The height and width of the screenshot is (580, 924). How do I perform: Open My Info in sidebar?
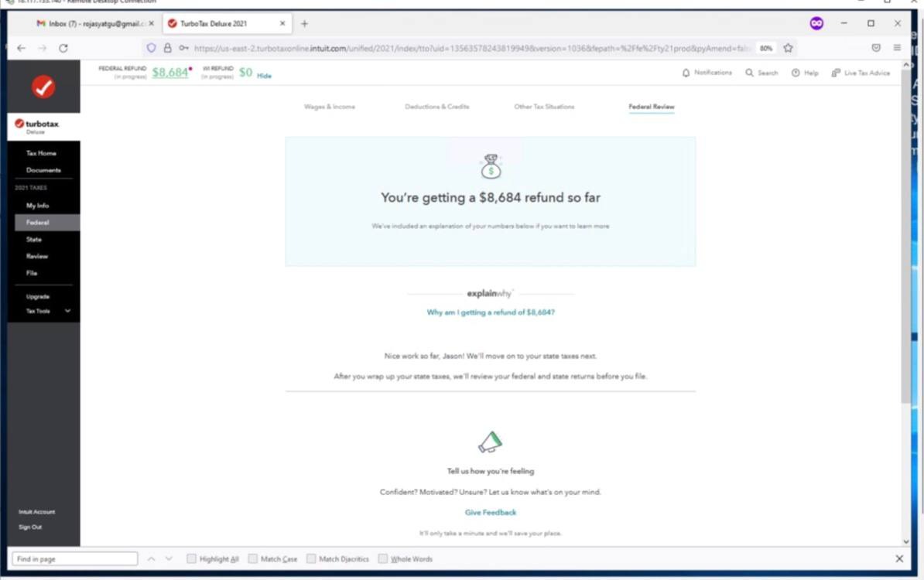[x=38, y=206]
